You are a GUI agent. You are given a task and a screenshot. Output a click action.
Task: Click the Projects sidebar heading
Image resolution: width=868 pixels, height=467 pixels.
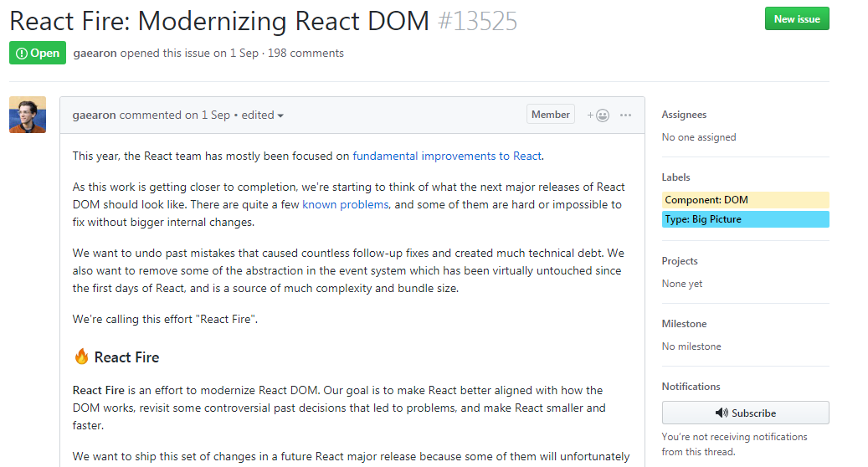click(x=679, y=261)
